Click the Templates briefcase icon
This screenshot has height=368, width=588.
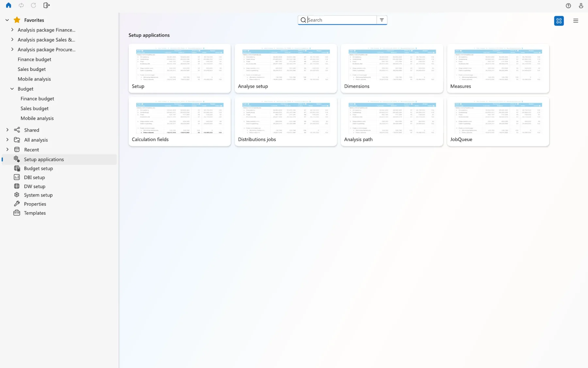point(17,213)
